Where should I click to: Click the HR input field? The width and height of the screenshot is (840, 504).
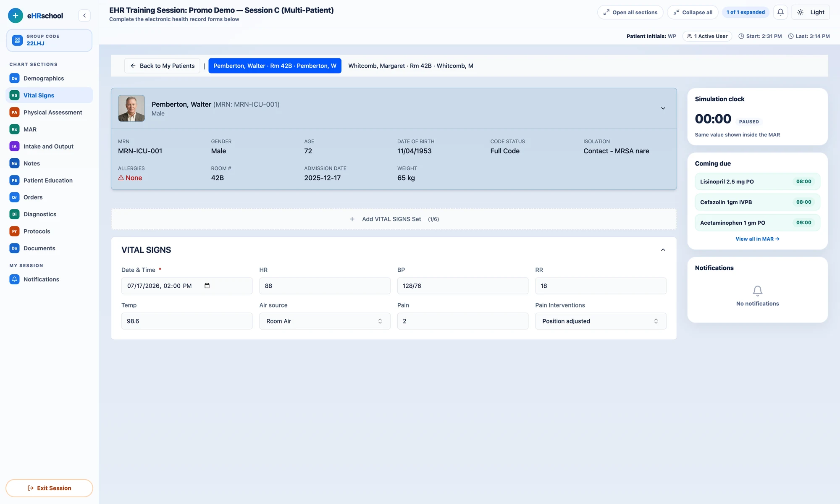(x=325, y=286)
